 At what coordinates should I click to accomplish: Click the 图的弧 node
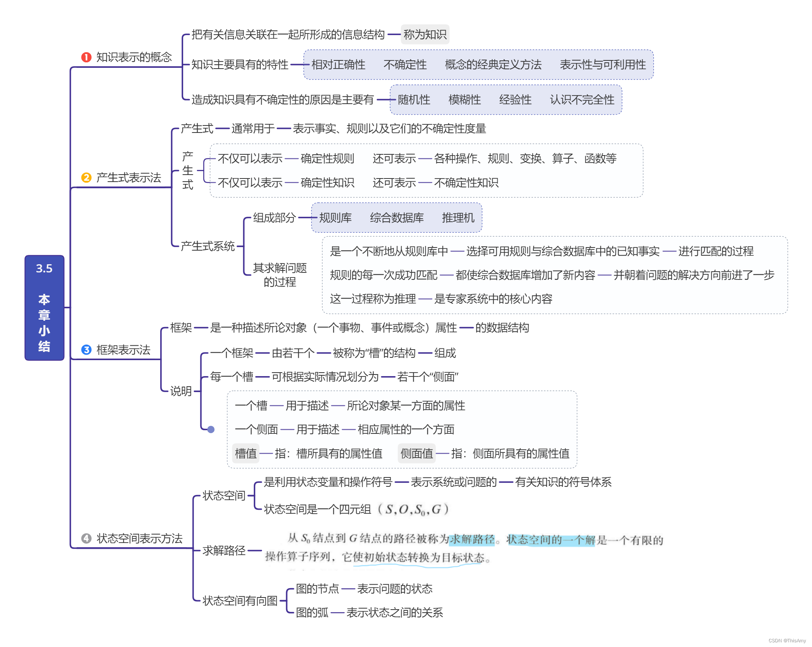(312, 613)
